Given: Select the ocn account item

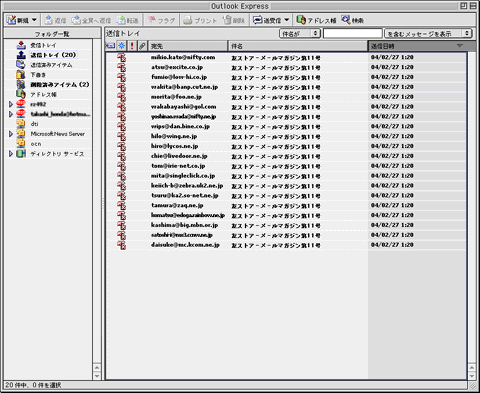Looking at the screenshot, I should point(36,144).
